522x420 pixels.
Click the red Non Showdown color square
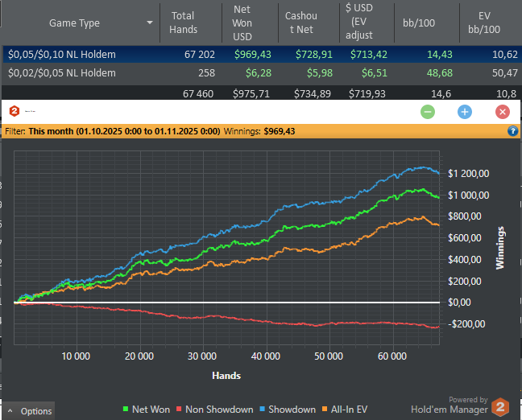179,409
